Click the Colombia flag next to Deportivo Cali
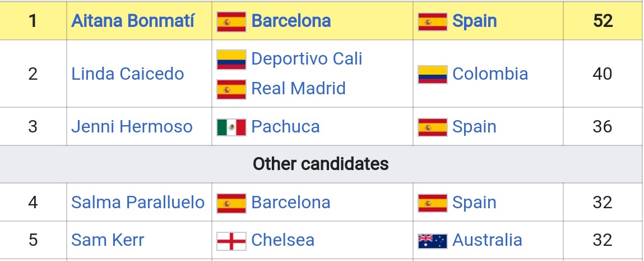 tap(231, 59)
